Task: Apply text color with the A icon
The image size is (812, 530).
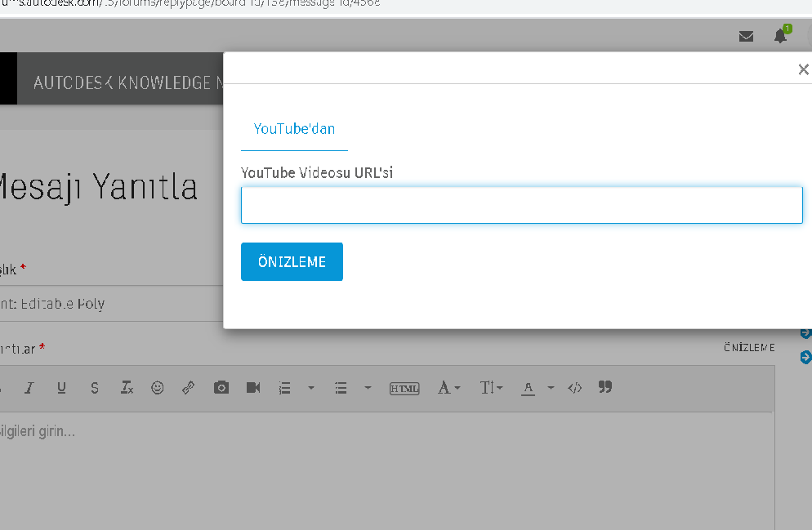Action: (529, 388)
